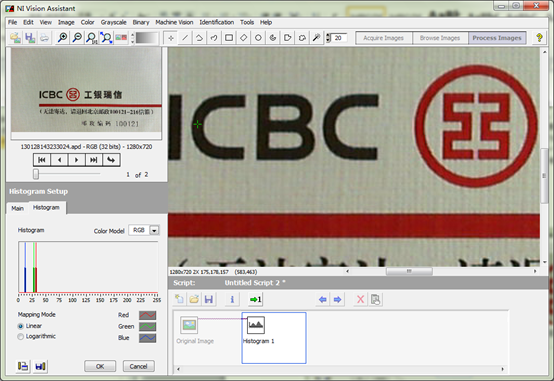
Task: Select the Point selection tool
Action: tap(171, 38)
